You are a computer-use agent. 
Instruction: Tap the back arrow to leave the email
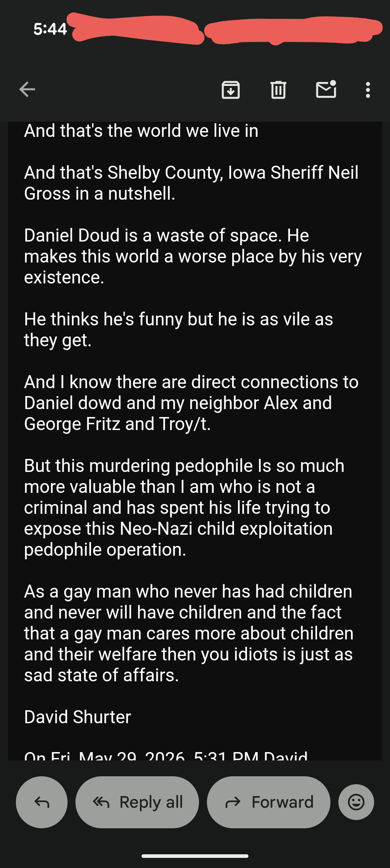click(27, 90)
